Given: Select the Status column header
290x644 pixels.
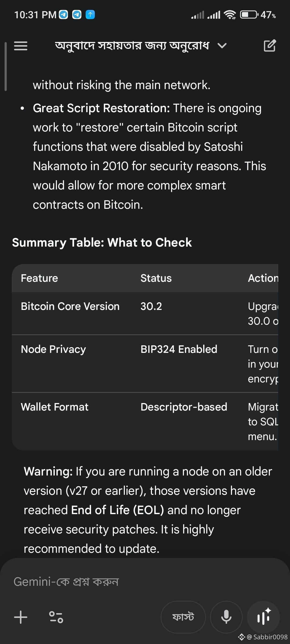Looking at the screenshot, I should (156, 278).
